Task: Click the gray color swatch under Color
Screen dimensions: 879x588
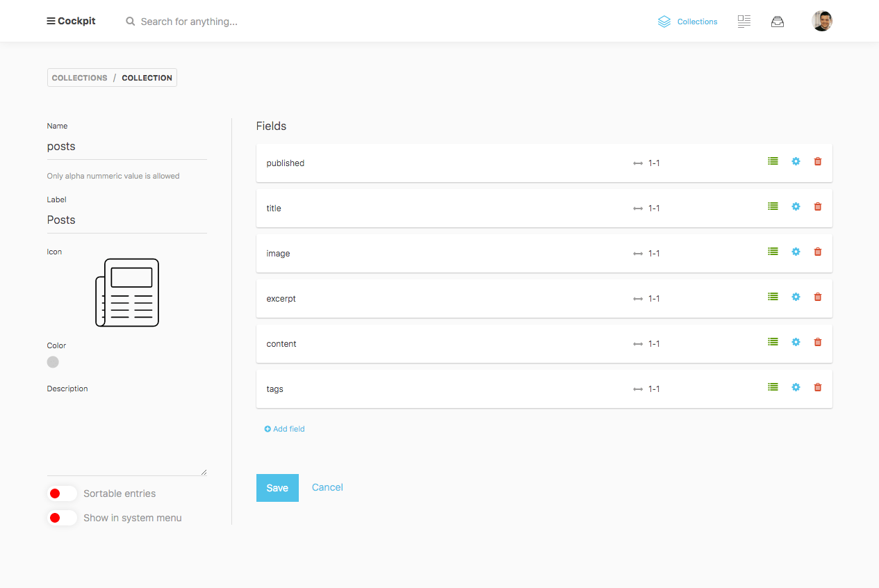Action: 53,361
